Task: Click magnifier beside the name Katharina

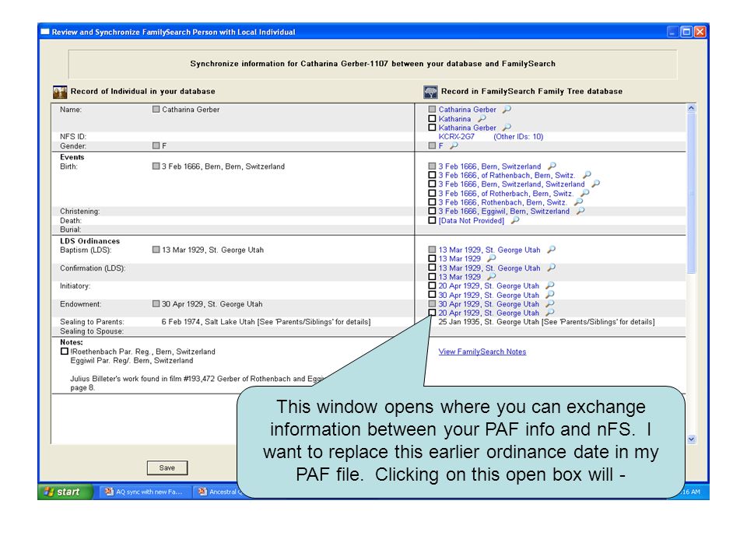Action: coord(482,118)
